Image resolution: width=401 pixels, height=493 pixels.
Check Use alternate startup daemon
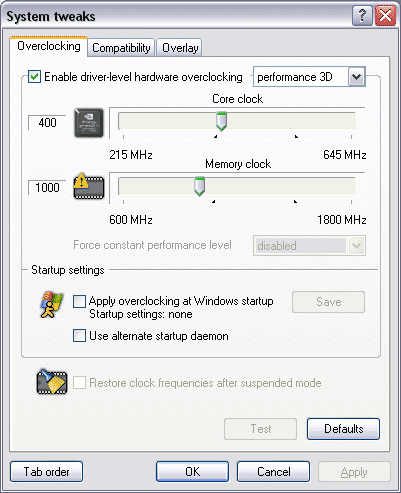point(79,336)
